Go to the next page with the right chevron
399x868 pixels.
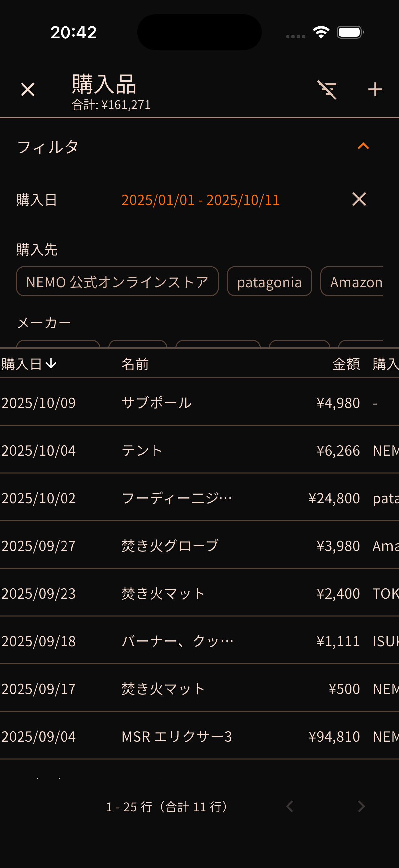pyautogui.click(x=361, y=807)
